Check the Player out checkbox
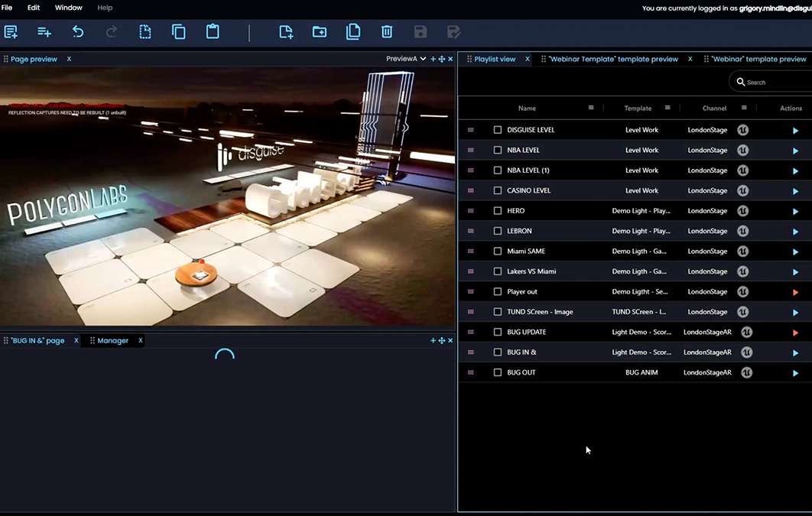 [x=498, y=291]
